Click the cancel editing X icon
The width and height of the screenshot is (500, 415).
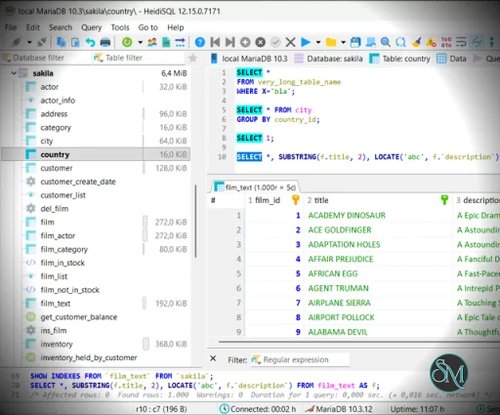click(x=290, y=42)
